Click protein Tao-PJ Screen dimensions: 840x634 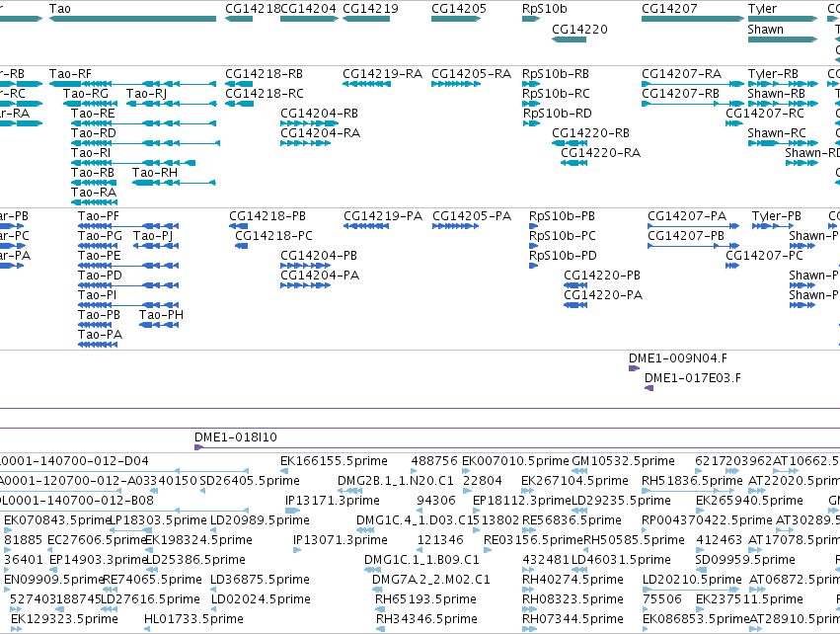(155, 246)
